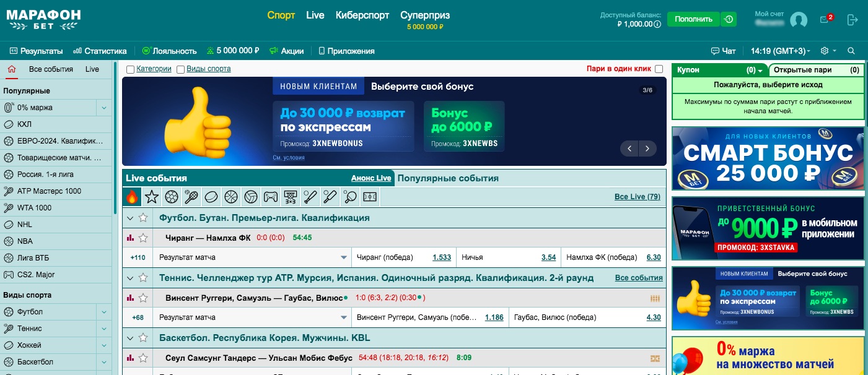Image resolution: width=868 pixels, height=375 pixels.
Task: Collapse the Баскетбол. Республика Корея section
Action: point(130,338)
